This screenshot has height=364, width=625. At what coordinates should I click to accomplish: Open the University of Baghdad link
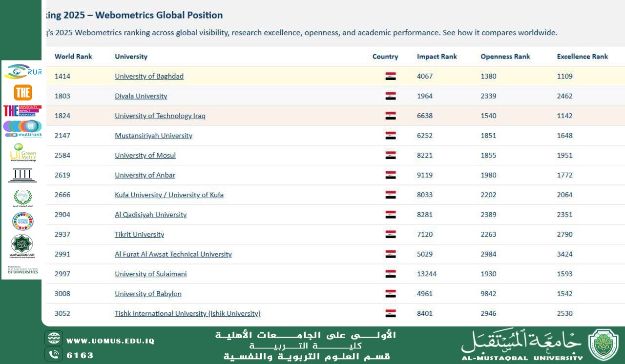point(149,76)
